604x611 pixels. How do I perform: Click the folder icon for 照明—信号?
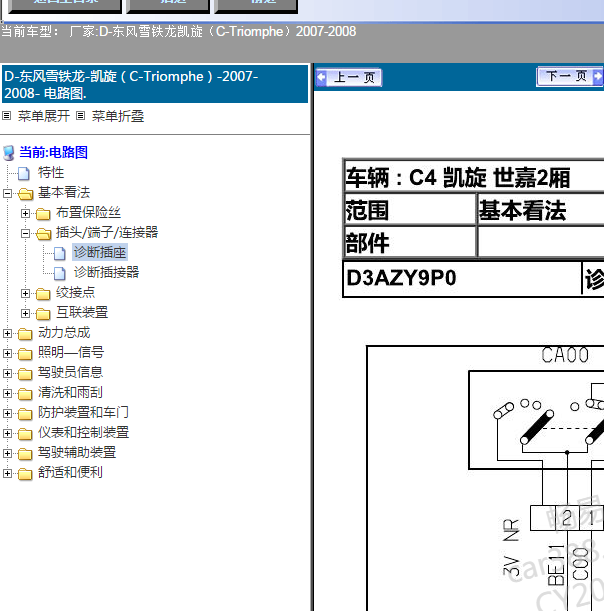click(25, 353)
